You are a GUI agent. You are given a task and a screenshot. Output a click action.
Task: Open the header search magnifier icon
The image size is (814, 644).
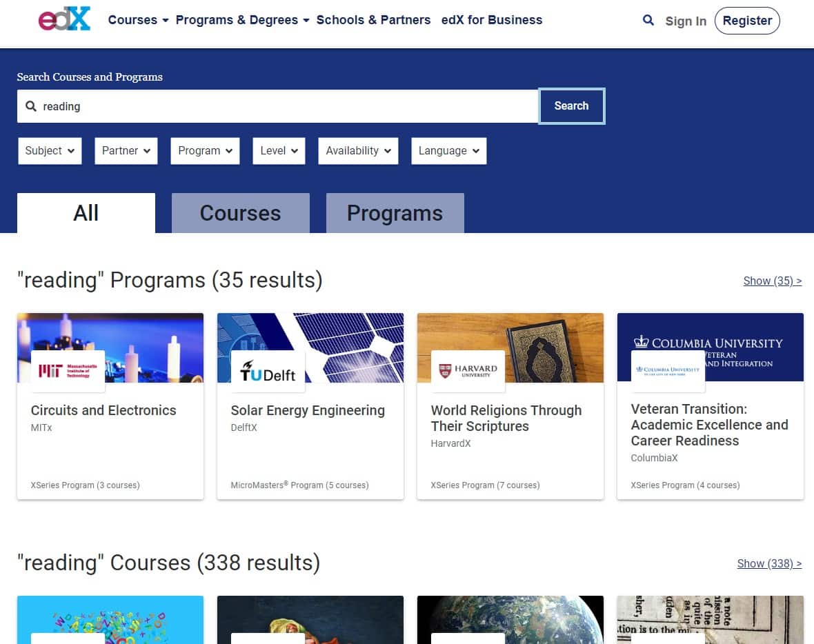648,20
